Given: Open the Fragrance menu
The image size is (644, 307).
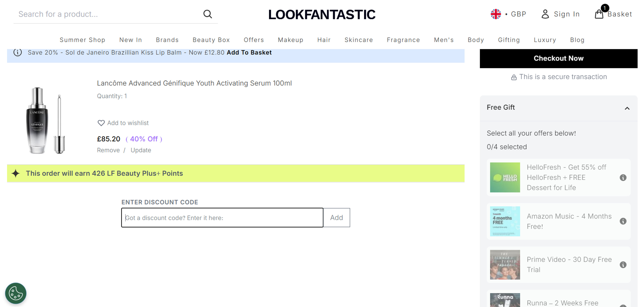Looking at the screenshot, I should [403, 40].
